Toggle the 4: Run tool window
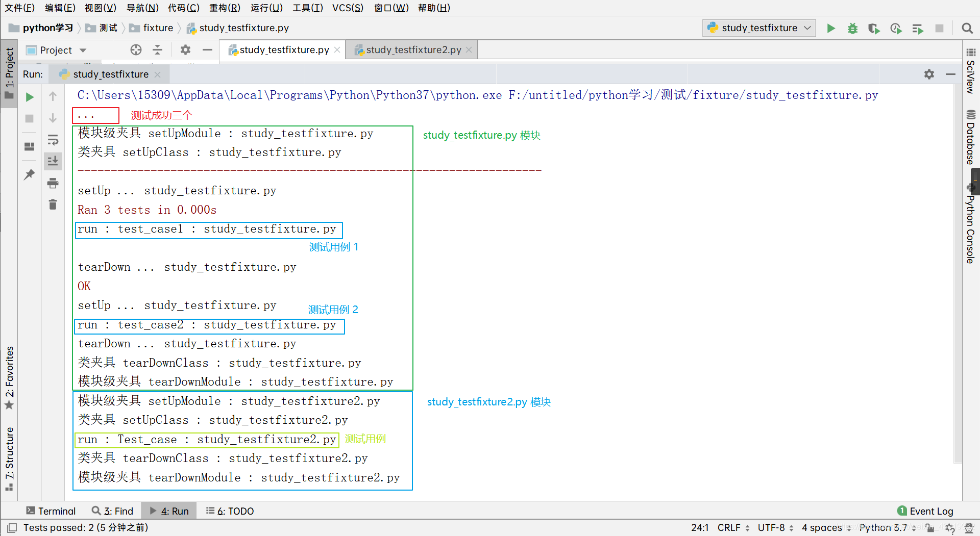980x536 pixels. click(x=169, y=511)
